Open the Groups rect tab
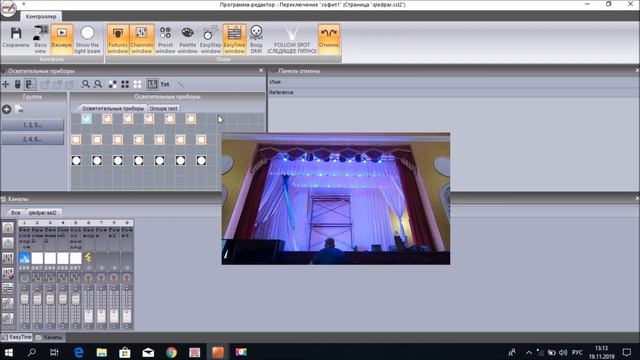This screenshot has width=640, height=360. pyautogui.click(x=163, y=108)
